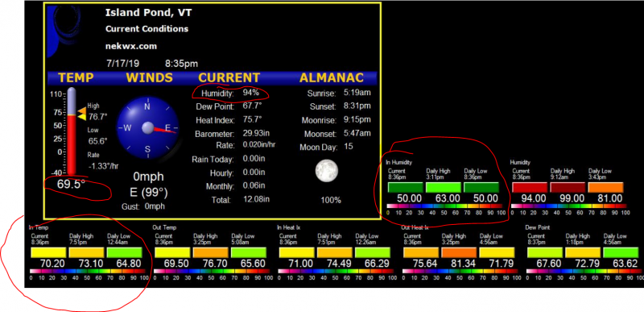Click the Out Temp color scale bar
The height and width of the screenshot is (312, 644).
212,272
